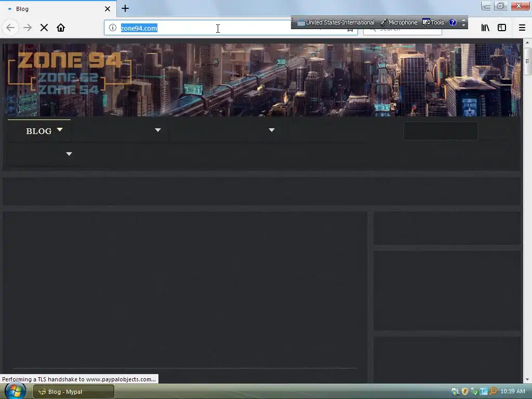Restore down the Mypal browser window

point(500,6)
